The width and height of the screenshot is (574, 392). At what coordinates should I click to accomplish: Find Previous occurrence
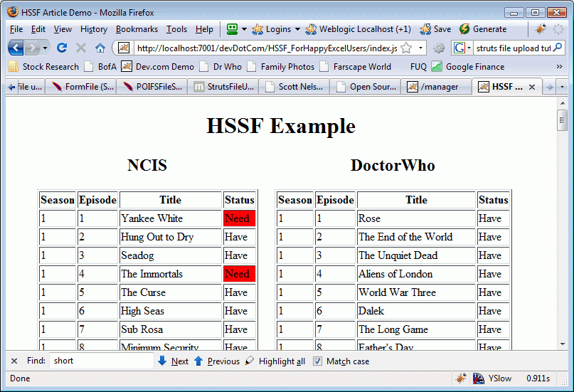coord(217,361)
